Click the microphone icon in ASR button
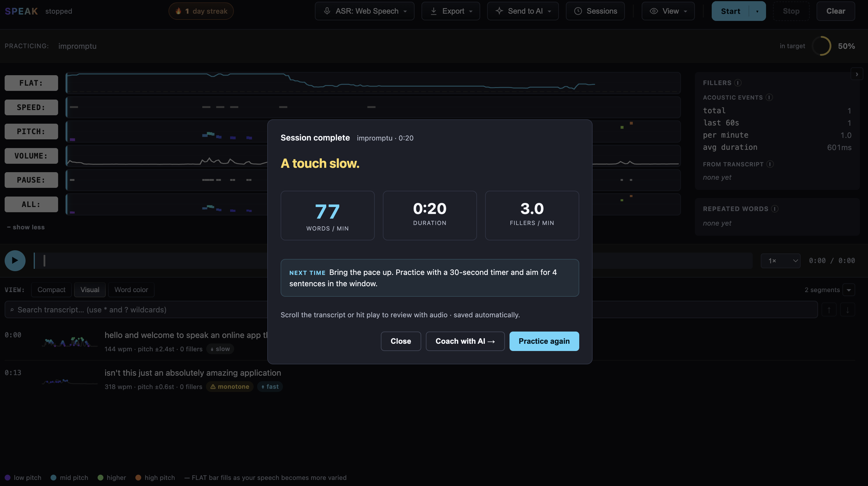This screenshot has height=486, width=868. click(327, 11)
